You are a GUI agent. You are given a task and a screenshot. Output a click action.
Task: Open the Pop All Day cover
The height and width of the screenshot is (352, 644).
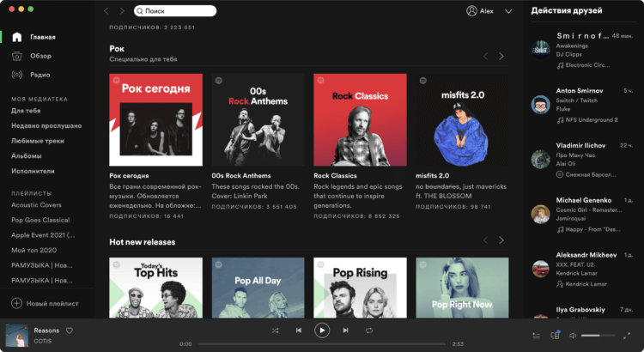tap(258, 288)
